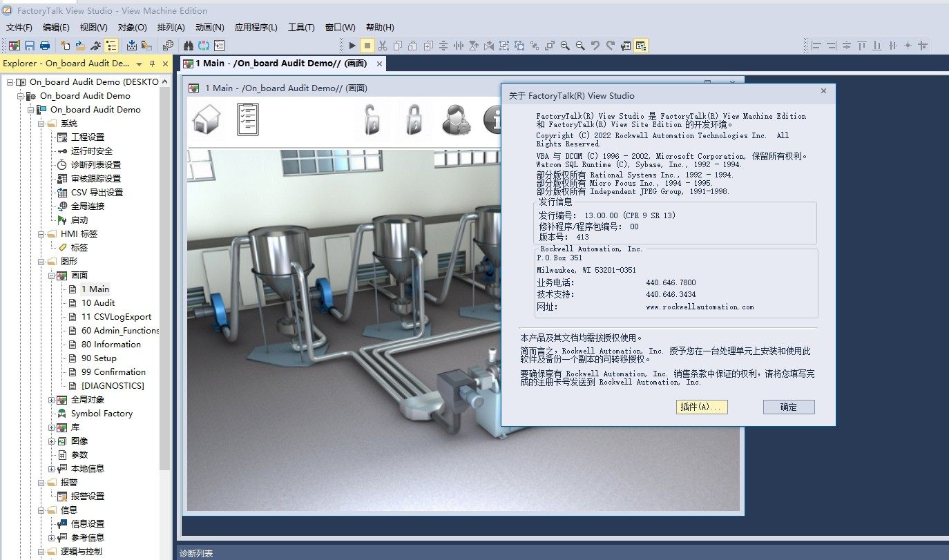Click the www.rockwellautomation.com web address text
Screen dimensions: 949x560
[700, 307]
